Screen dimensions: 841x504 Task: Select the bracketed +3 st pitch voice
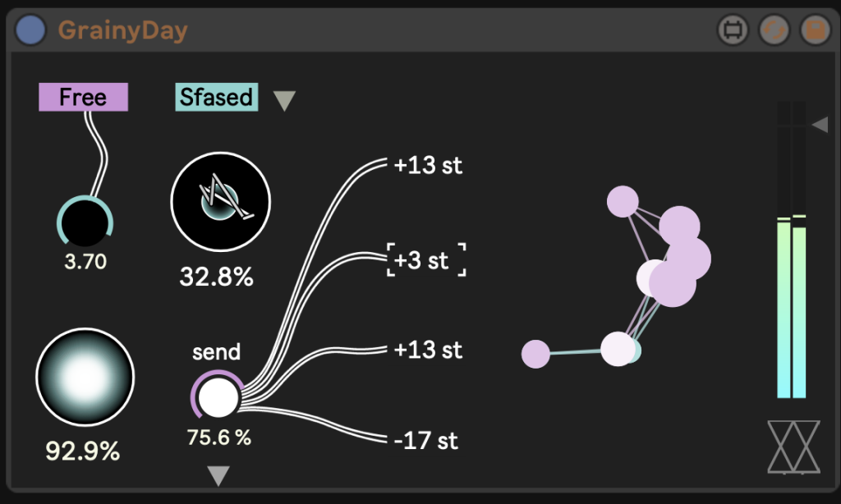tap(426, 260)
